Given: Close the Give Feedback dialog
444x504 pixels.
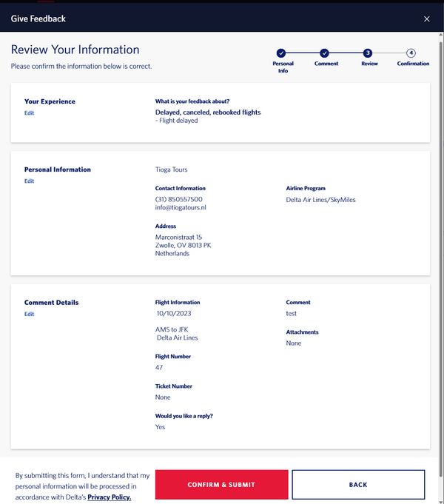Looking at the screenshot, I should (x=426, y=19).
